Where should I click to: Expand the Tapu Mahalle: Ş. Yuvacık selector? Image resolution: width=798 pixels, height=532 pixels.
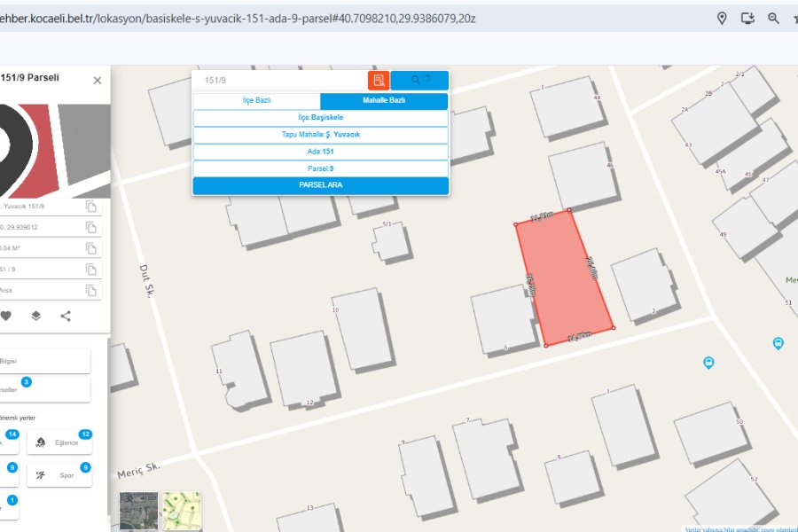point(320,135)
